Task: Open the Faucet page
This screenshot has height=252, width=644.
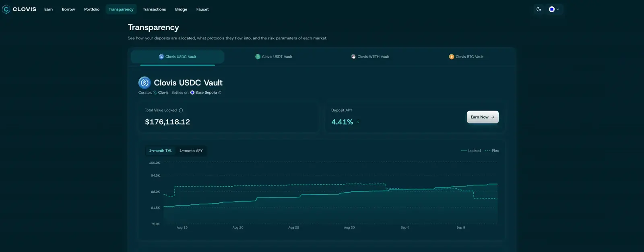Action: pos(202,9)
